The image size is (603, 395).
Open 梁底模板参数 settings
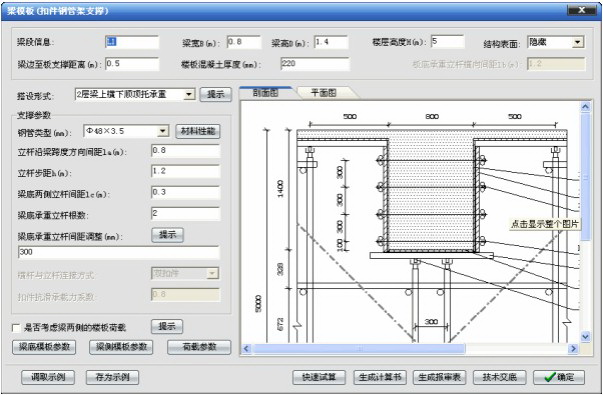pyautogui.click(x=44, y=347)
